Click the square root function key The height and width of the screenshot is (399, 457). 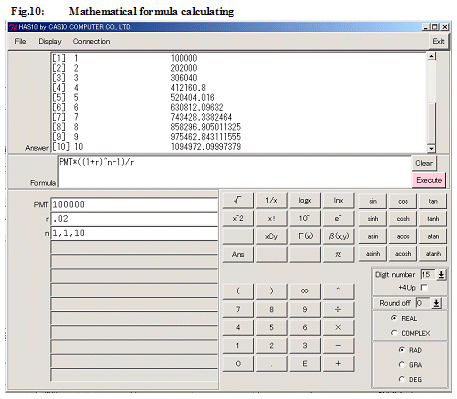pos(238,201)
